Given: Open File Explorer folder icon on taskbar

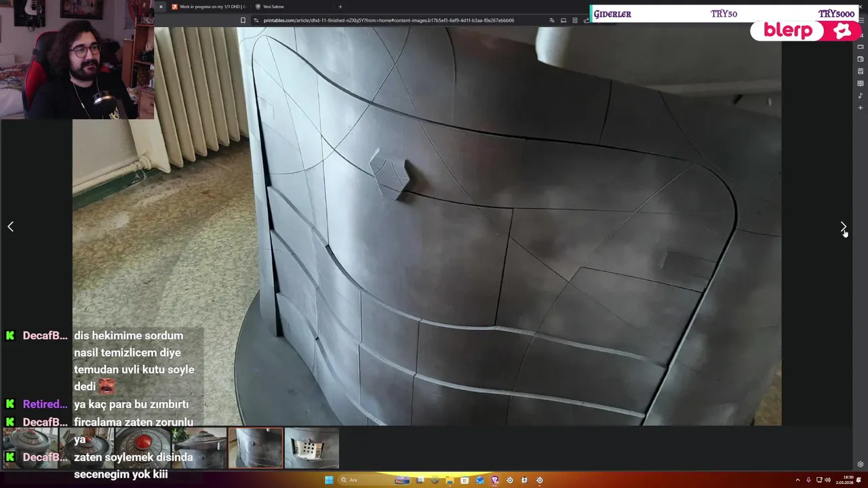Looking at the screenshot, I should click(450, 480).
